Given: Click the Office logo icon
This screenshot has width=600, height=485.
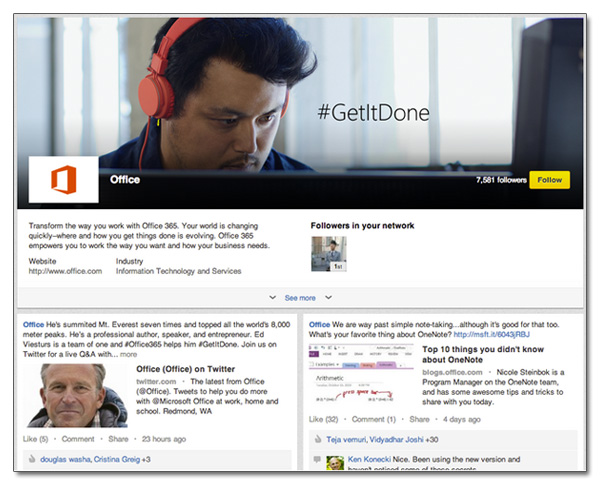Looking at the screenshot, I should [64, 180].
